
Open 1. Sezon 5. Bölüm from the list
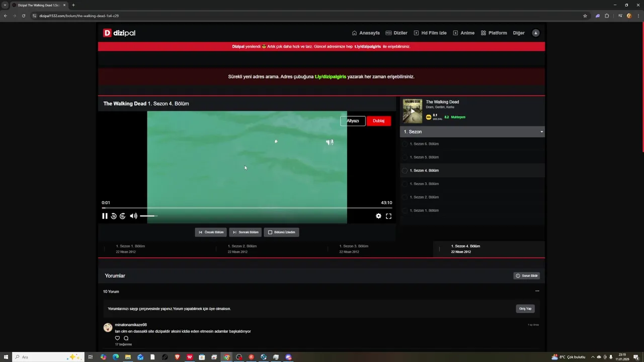(424, 157)
